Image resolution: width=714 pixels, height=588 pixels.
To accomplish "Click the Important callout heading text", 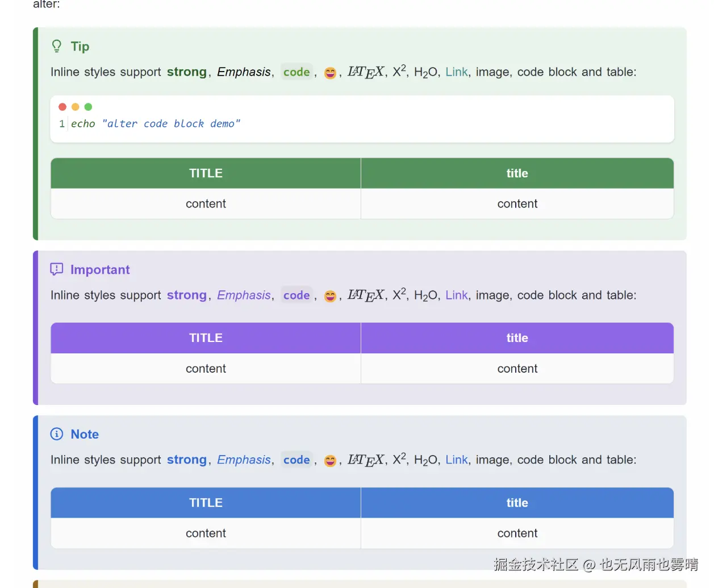I will coord(100,270).
